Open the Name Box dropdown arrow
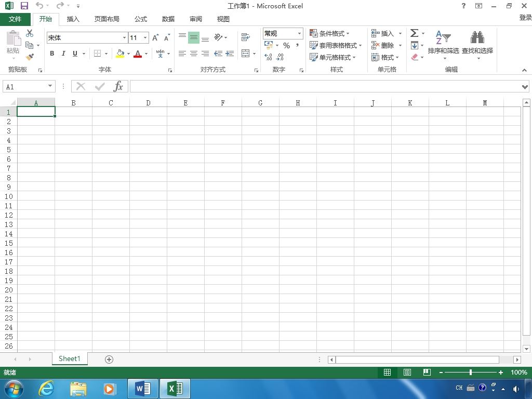Image resolution: width=532 pixels, height=399 pixels. coord(50,86)
